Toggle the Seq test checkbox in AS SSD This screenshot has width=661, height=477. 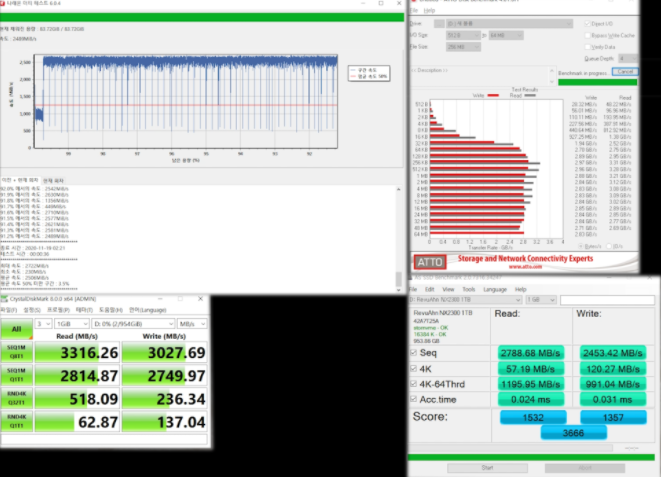pyautogui.click(x=414, y=353)
